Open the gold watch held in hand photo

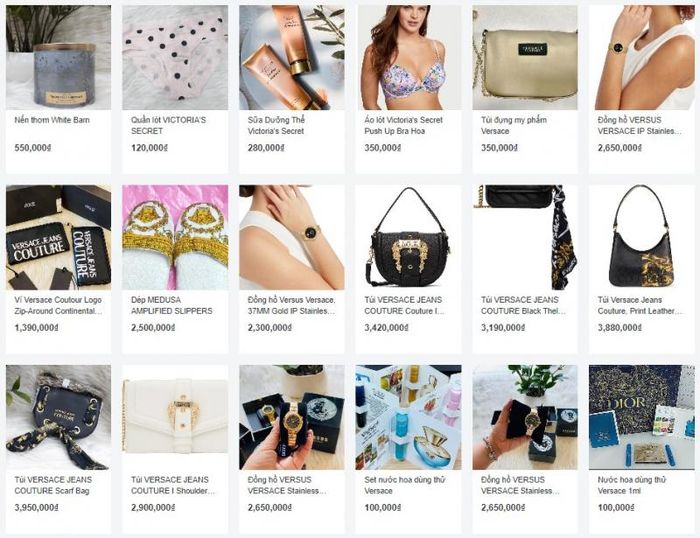[x=292, y=417]
